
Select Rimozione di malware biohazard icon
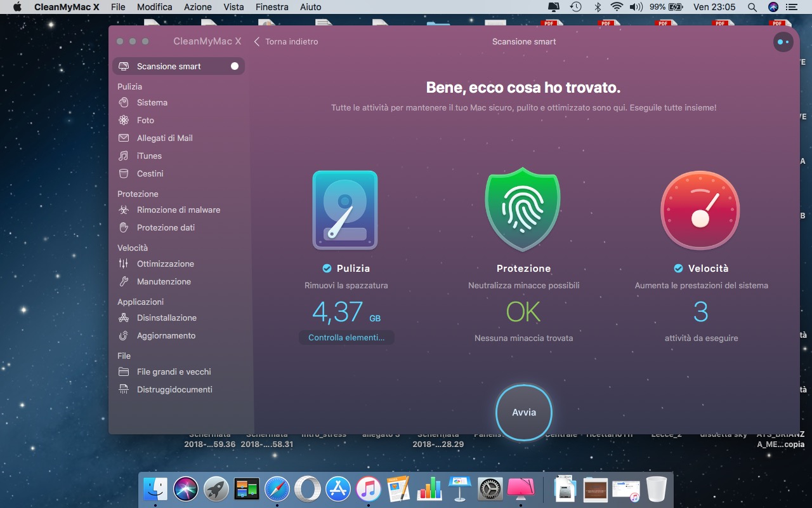click(x=124, y=210)
